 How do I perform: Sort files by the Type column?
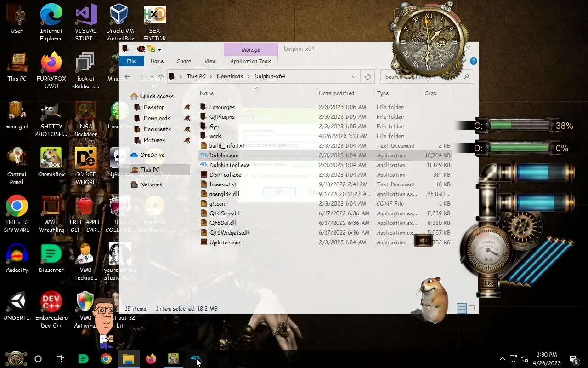(x=398, y=93)
